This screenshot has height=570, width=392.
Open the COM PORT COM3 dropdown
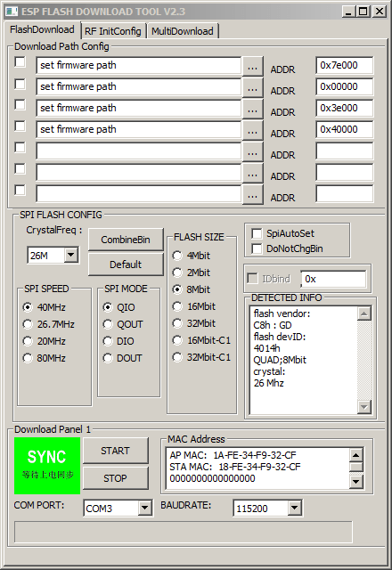(x=144, y=508)
